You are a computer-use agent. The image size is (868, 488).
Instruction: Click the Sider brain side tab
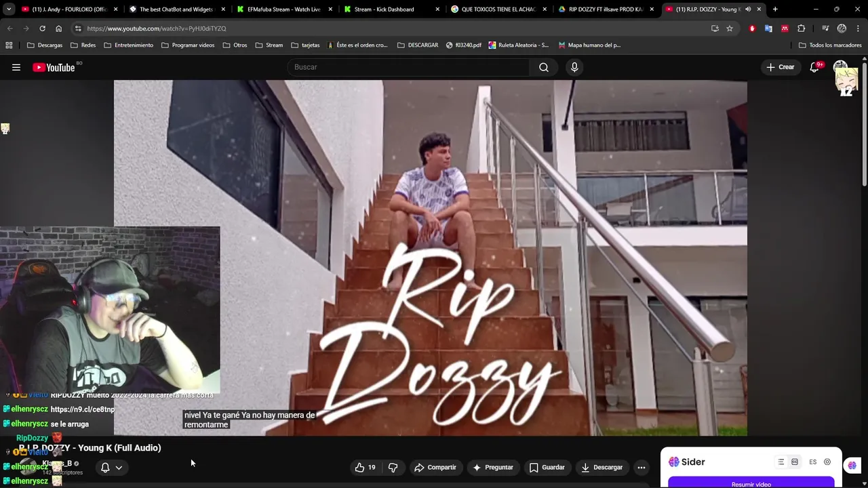[852, 465]
